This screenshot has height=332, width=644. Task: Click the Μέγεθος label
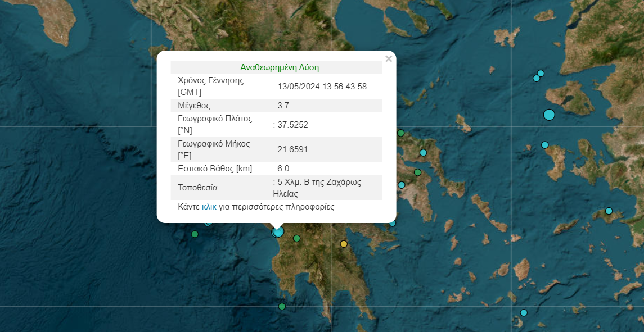(194, 106)
